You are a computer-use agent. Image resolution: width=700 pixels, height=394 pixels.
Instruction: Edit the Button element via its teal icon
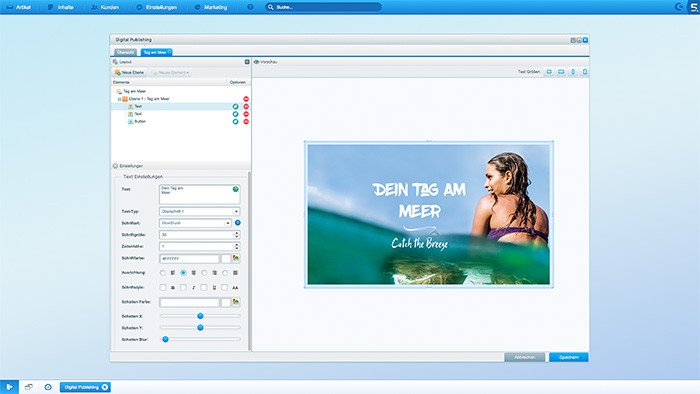(x=235, y=121)
